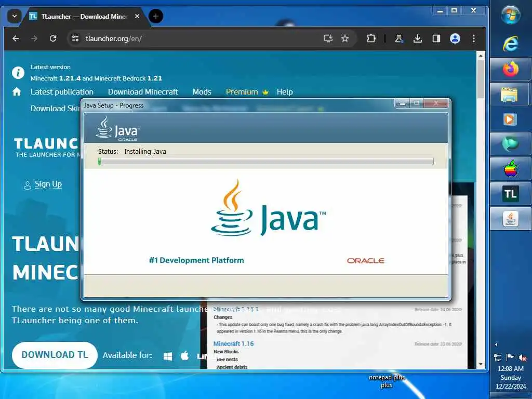Show Chrome downloads
Image resolution: width=532 pixels, height=399 pixels.
(x=418, y=38)
